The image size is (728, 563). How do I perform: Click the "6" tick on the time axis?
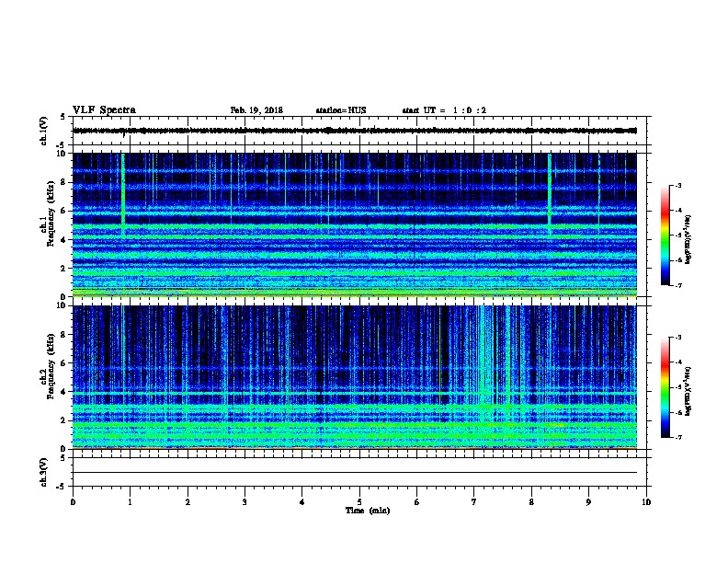click(x=417, y=502)
